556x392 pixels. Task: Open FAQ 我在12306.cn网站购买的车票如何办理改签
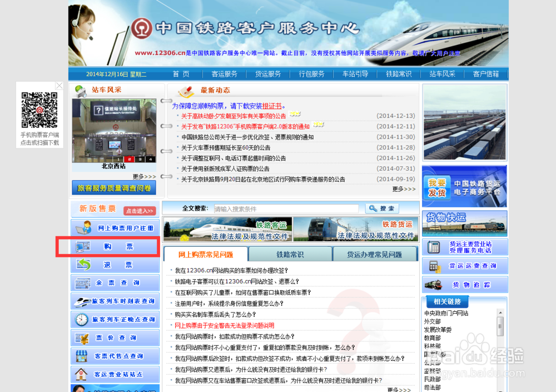pyautogui.click(x=231, y=270)
